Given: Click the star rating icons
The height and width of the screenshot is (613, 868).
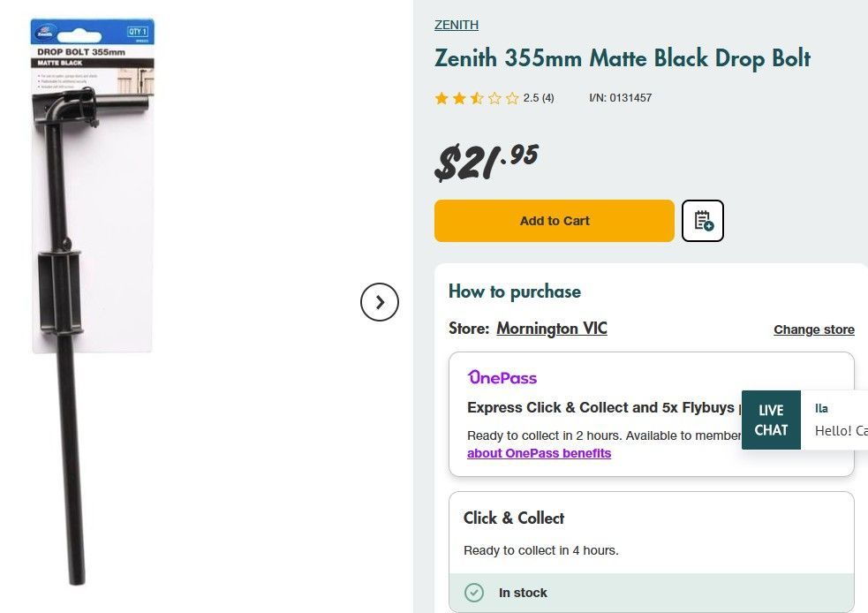Looking at the screenshot, I should 477,98.
